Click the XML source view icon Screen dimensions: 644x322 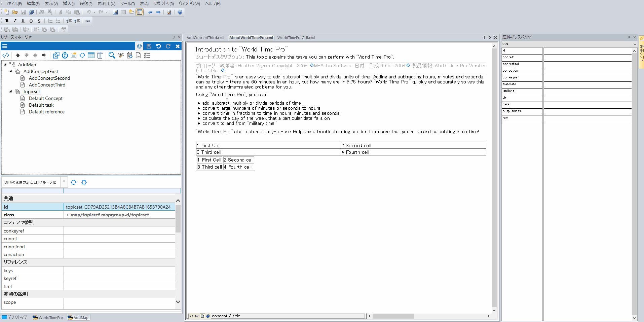point(6,55)
